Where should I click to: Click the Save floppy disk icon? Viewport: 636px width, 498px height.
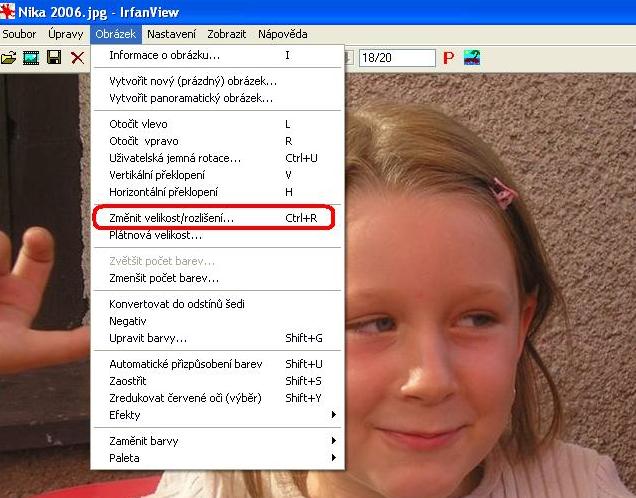pyautogui.click(x=54, y=58)
